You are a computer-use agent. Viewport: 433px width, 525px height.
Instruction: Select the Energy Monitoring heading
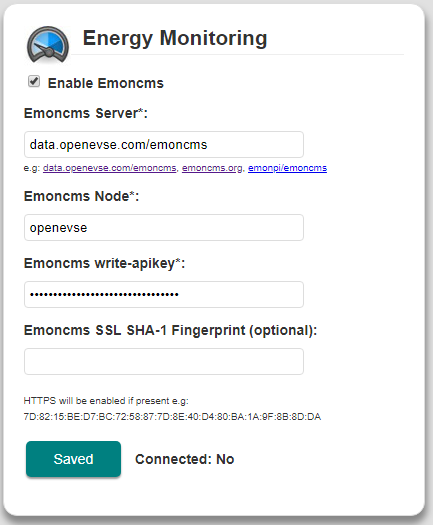[x=175, y=38]
